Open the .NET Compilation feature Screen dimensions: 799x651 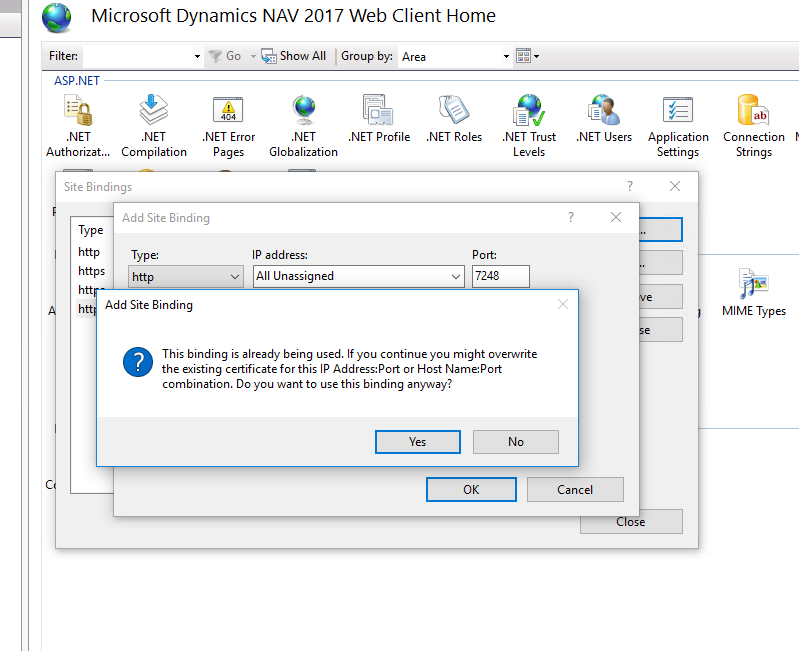153,125
